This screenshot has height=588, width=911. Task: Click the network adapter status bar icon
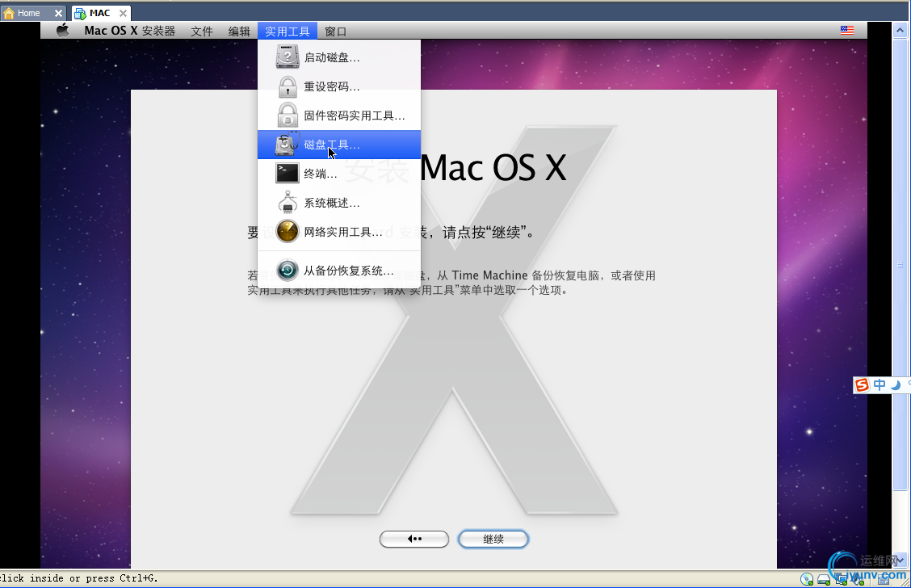coord(841,579)
